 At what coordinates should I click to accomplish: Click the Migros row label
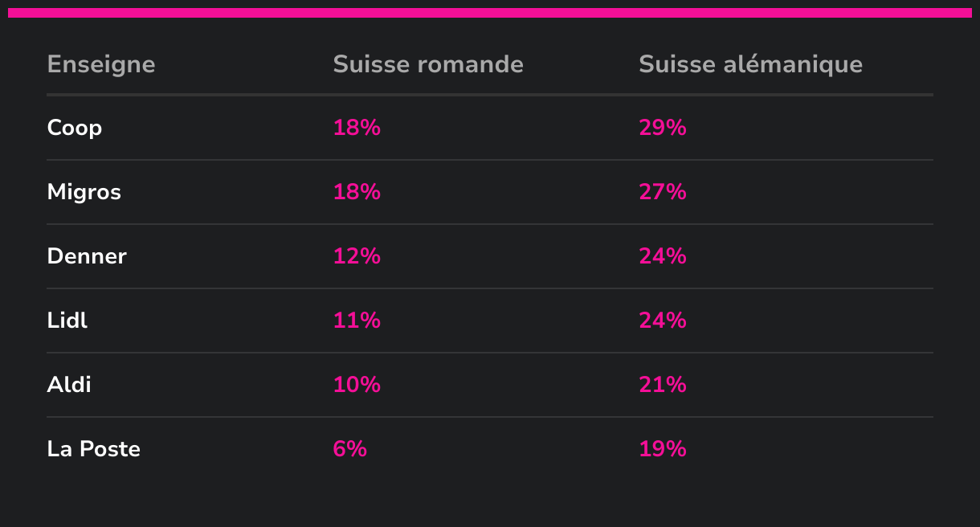click(84, 192)
